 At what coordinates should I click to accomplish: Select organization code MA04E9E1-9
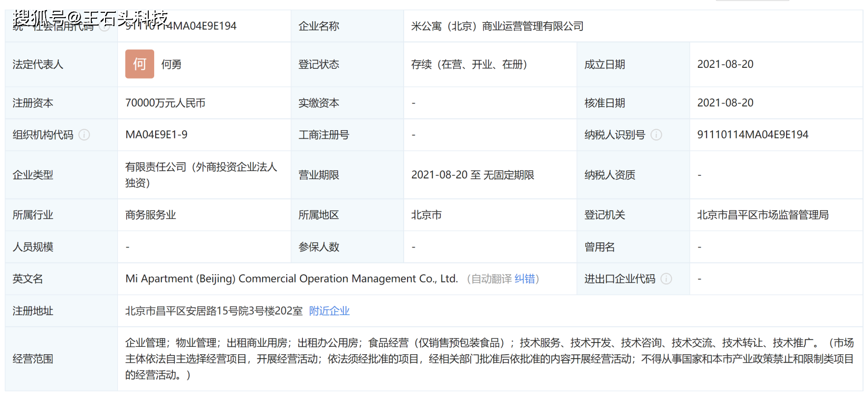[156, 135]
